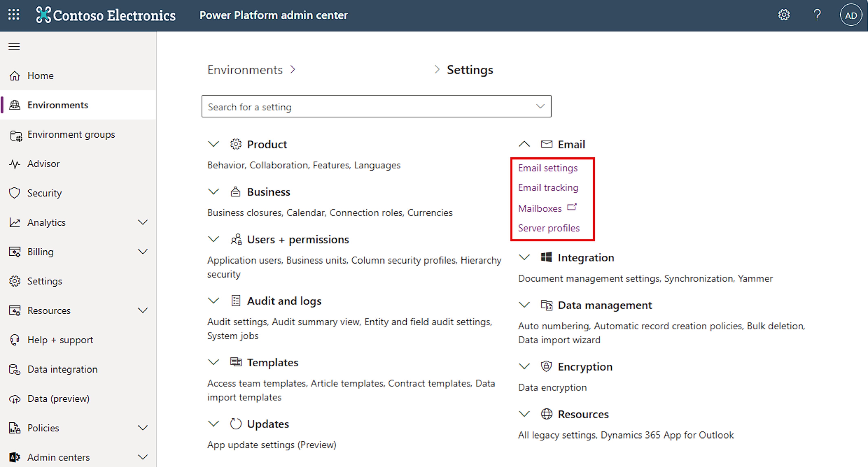
Task: Open the Email tracking link
Action: tap(548, 188)
